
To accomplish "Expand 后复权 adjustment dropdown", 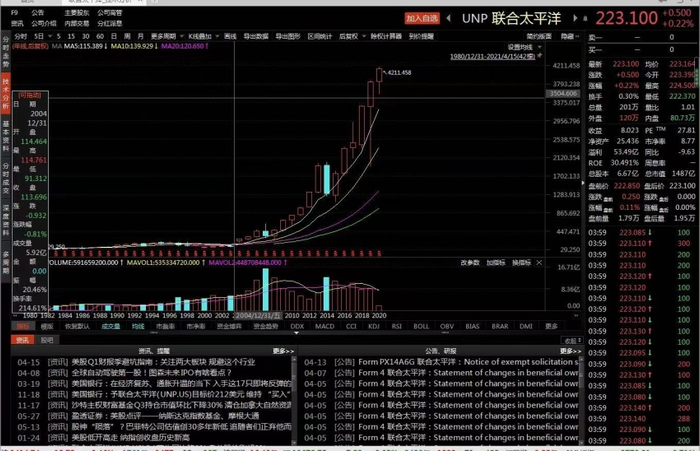I will coord(364,36).
